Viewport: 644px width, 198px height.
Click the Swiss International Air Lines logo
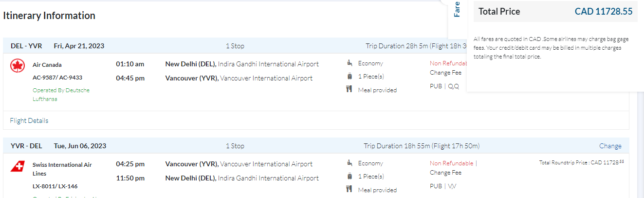pyautogui.click(x=18, y=166)
